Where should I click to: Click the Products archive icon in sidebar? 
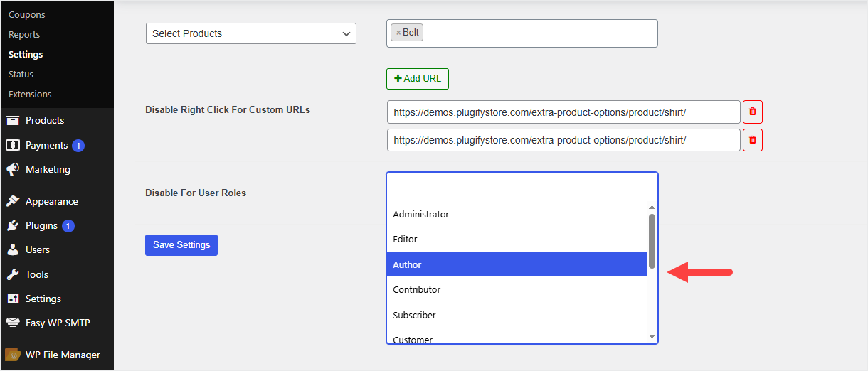coord(13,120)
